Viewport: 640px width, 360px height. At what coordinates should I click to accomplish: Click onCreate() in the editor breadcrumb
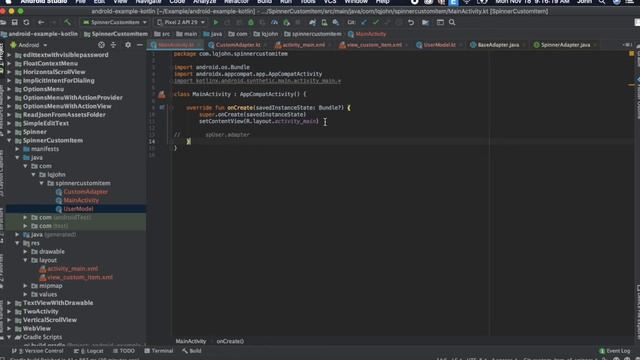pyautogui.click(x=230, y=341)
